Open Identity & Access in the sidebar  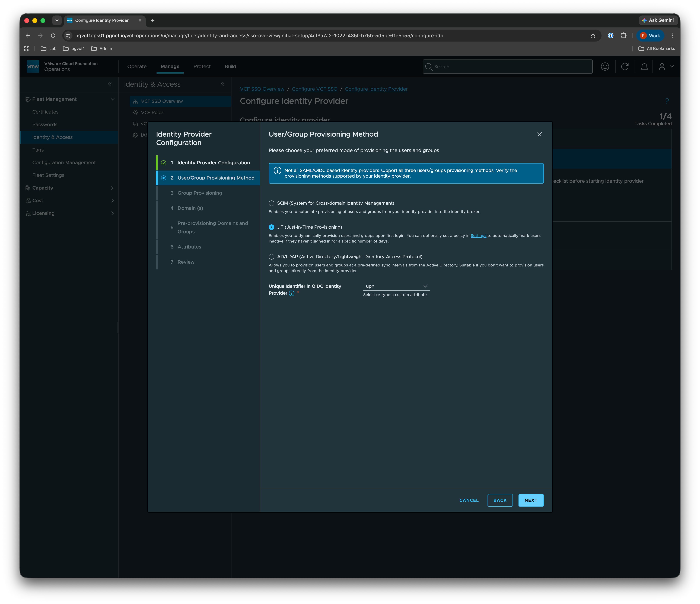(52, 137)
